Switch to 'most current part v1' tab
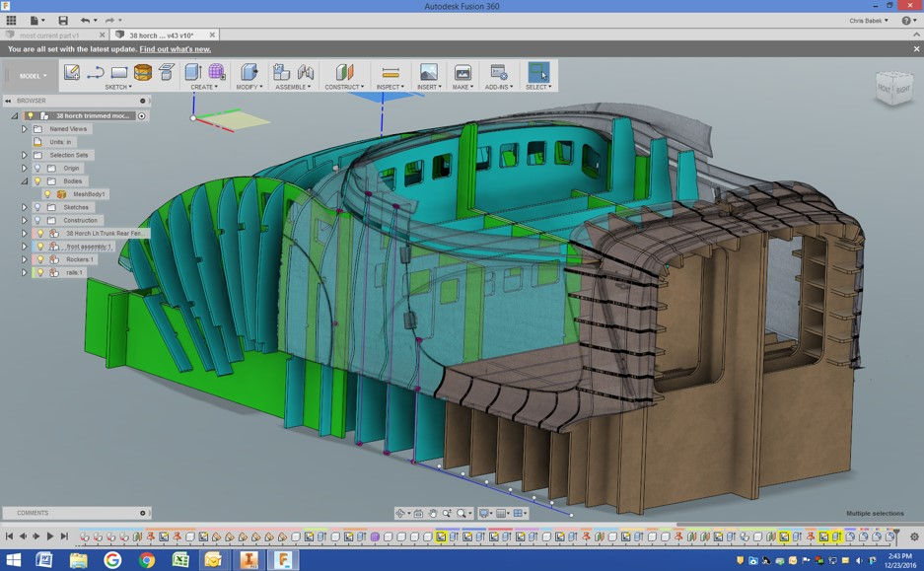924x571 pixels. point(49,36)
